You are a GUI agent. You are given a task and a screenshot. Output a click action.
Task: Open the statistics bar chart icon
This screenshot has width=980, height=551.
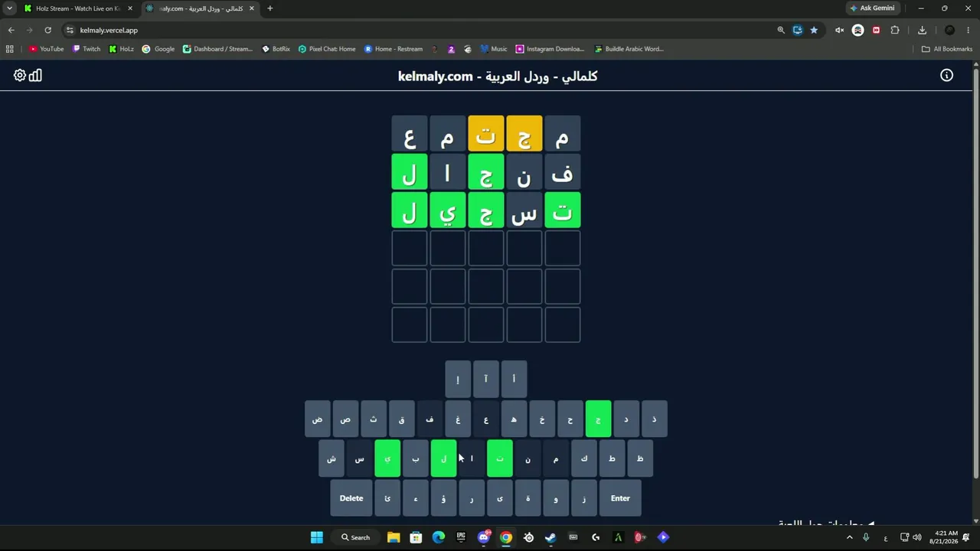tap(35, 75)
